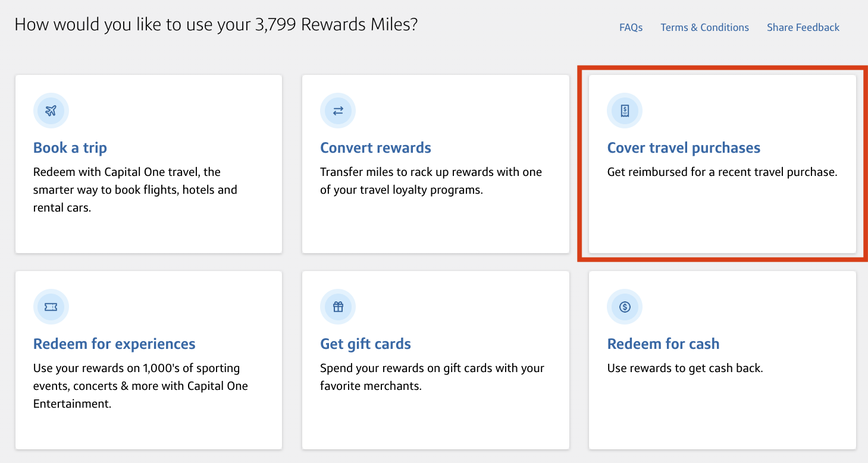Select the Redeem for cash heading
The image size is (868, 463).
pyautogui.click(x=663, y=344)
